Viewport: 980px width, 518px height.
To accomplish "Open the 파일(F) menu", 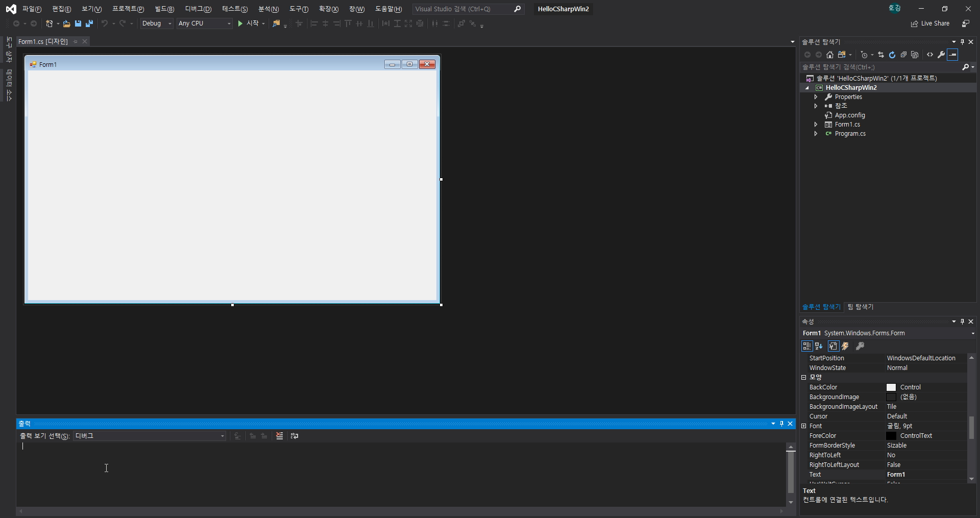I will point(32,9).
